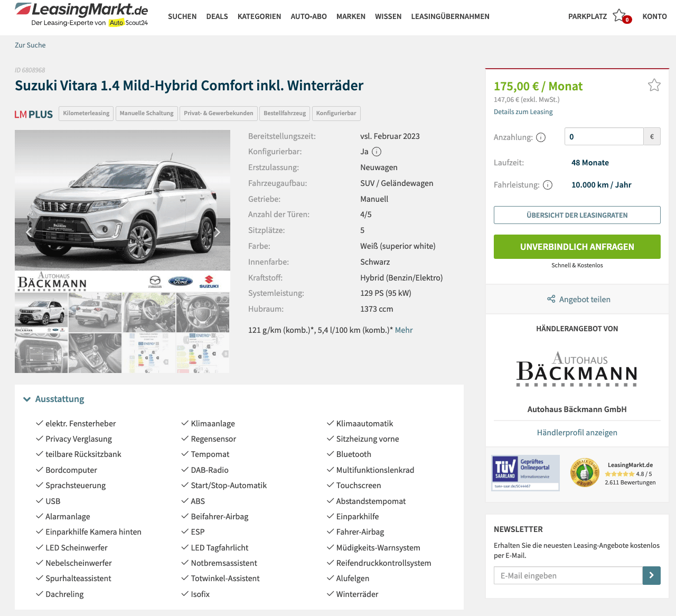676x616 pixels.
Task: Show the next car photo with right arrow
Action: [x=217, y=232]
